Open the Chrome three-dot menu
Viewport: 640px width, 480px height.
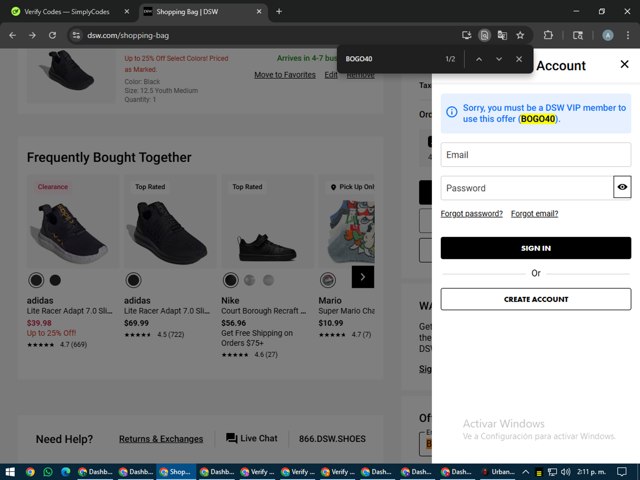click(628, 36)
